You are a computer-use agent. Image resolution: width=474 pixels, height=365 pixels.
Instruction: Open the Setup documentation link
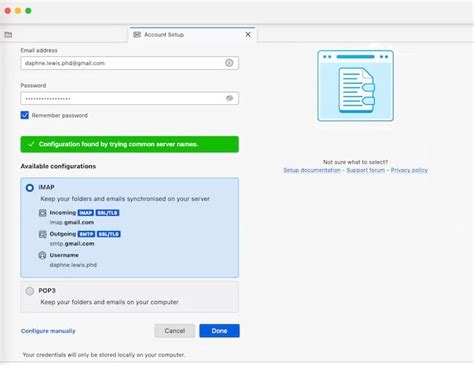(x=312, y=170)
